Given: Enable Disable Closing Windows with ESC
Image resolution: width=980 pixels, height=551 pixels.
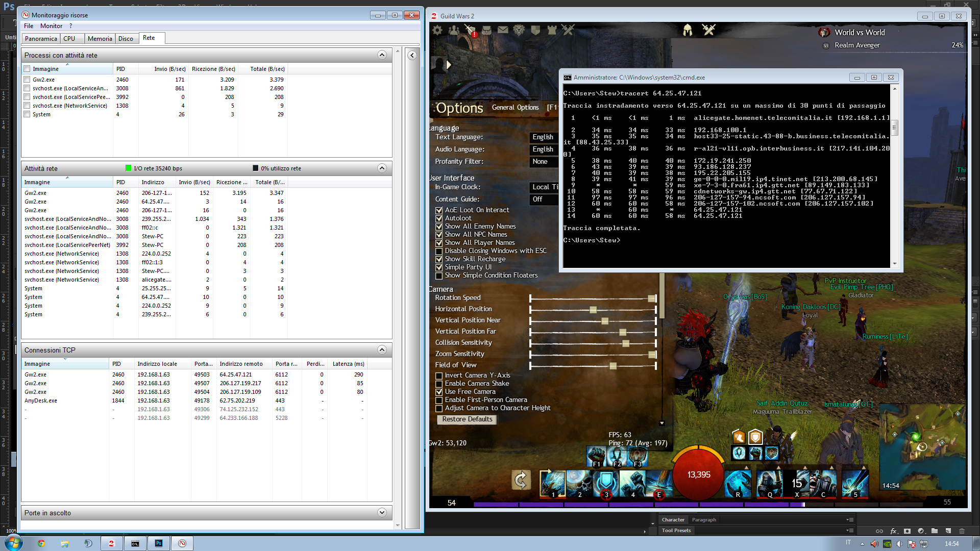Looking at the screenshot, I should pyautogui.click(x=439, y=251).
